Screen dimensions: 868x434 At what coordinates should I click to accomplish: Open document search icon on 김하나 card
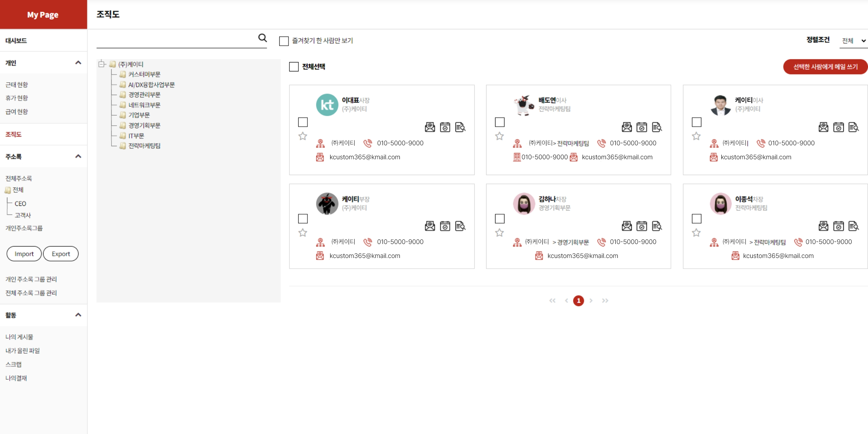click(x=657, y=226)
